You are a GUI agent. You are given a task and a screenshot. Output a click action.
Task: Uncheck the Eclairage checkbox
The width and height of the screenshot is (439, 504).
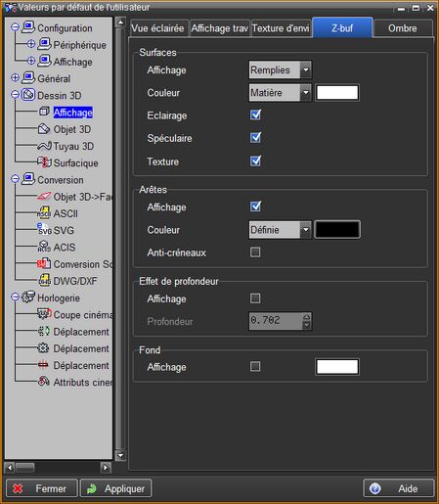click(255, 115)
